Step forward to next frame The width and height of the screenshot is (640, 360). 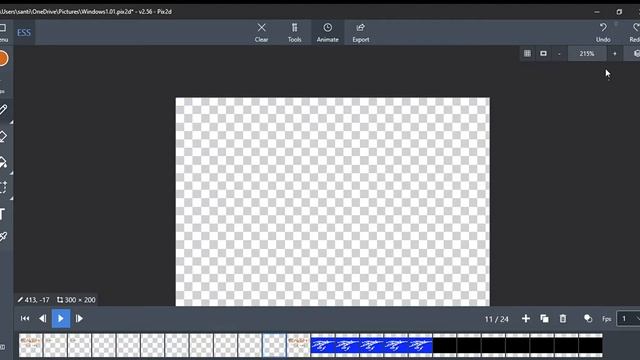pos(79,318)
